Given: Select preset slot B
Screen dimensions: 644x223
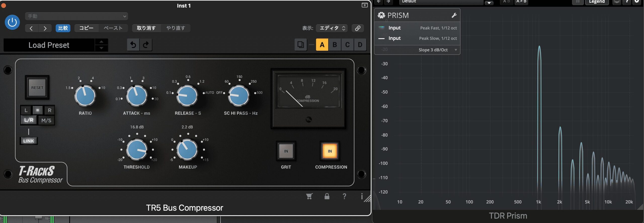Looking at the screenshot, I should tap(335, 45).
